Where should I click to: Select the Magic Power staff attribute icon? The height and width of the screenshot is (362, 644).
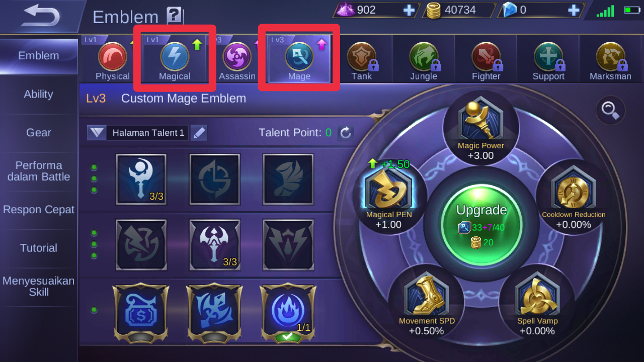[x=480, y=120]
